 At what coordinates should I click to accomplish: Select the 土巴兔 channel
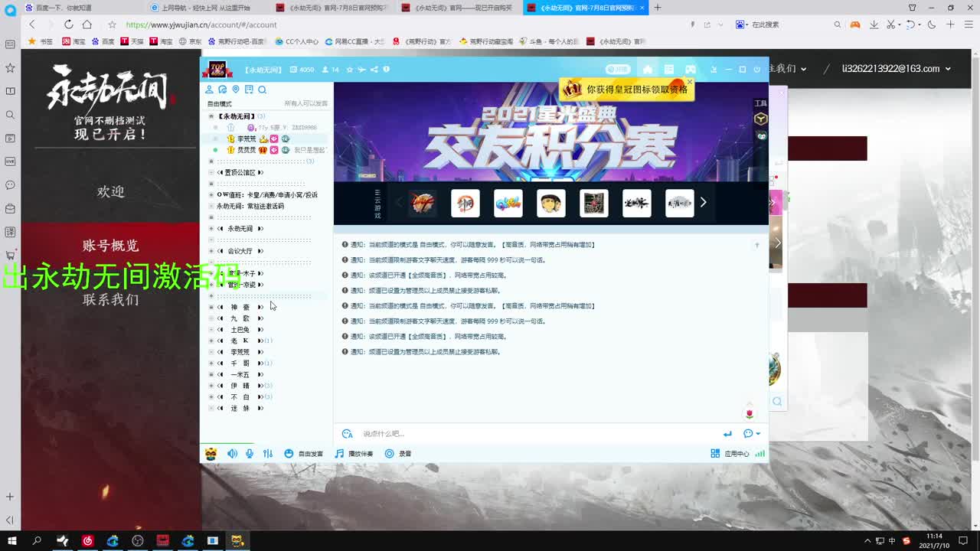[240, 330]
